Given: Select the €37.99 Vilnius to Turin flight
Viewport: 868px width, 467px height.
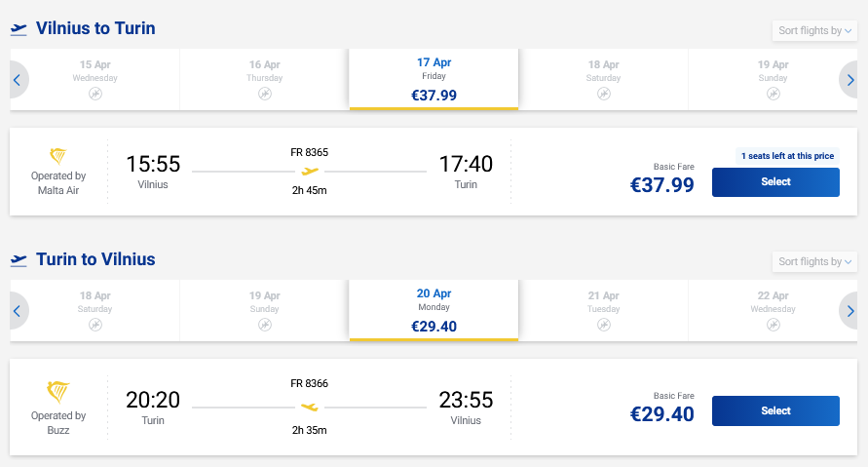Looking at the screenshot, I should [x=775, y=182].
